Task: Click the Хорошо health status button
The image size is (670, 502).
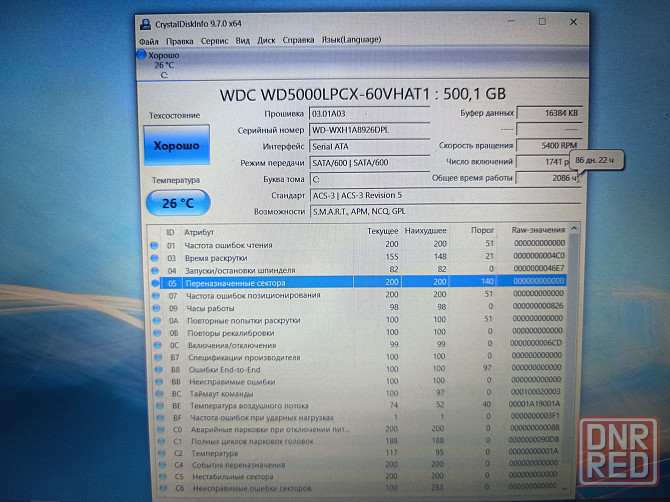Action: click(176, 146)
